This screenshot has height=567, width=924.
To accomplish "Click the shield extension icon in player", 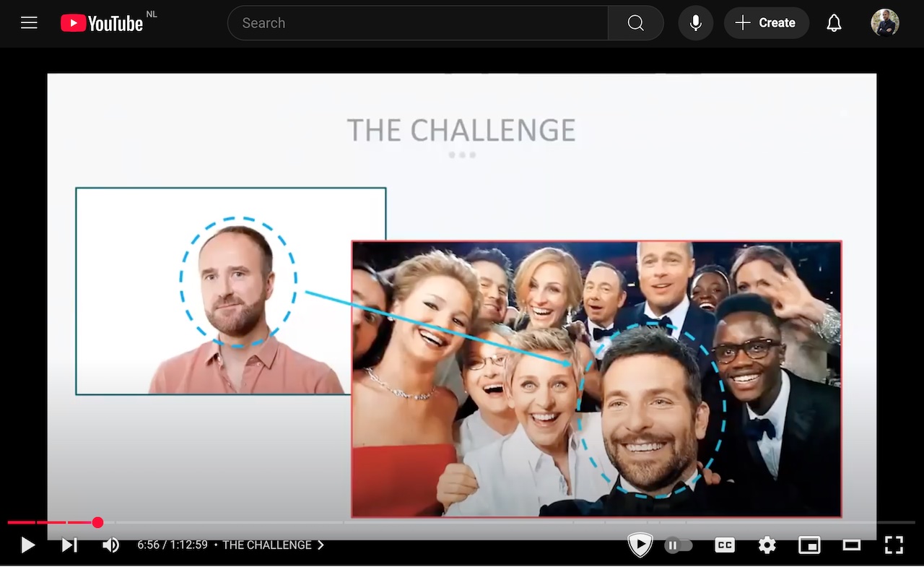I will pos(640,545).
